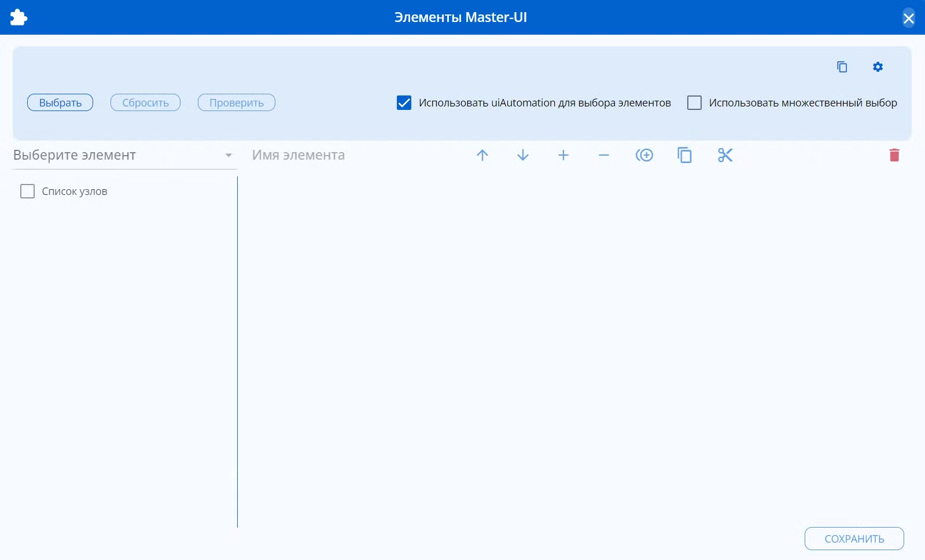This screenshot has height=560, width=925.
Task: Click the circled plus icon
Action: point(644,155)
